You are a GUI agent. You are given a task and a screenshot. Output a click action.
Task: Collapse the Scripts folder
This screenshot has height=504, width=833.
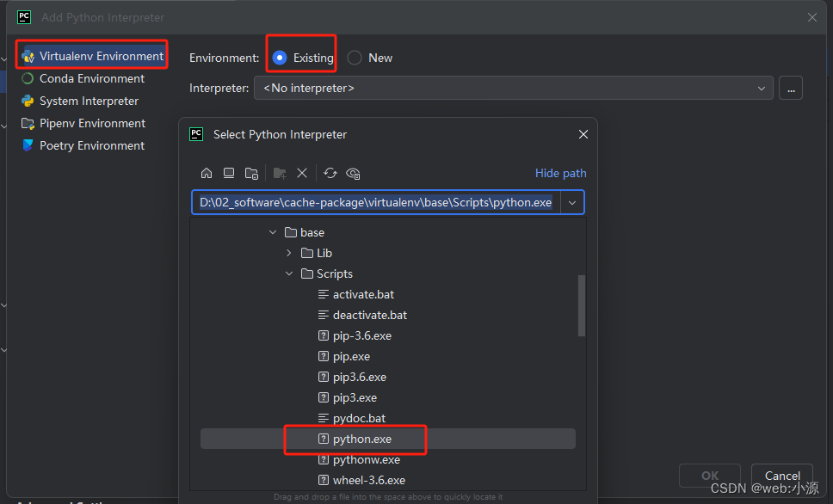[x=289, y=274]
